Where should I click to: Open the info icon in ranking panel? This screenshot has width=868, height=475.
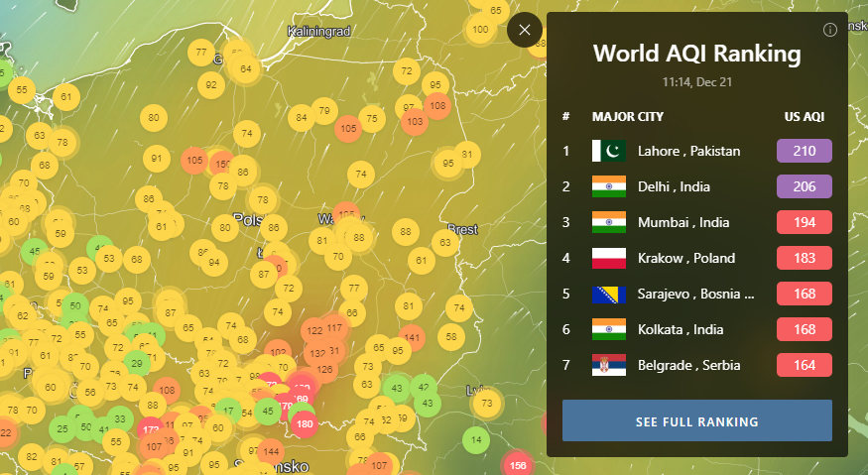coord(829,30)
